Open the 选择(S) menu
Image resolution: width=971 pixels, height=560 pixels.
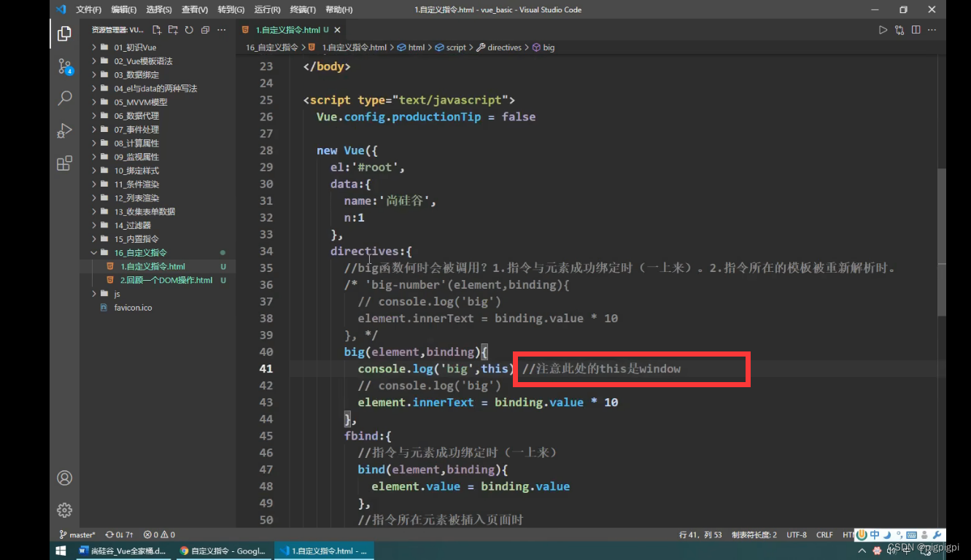pos(159,9)
